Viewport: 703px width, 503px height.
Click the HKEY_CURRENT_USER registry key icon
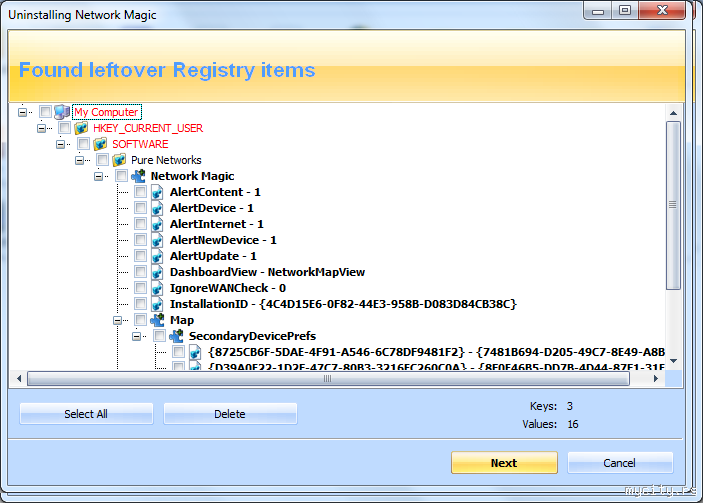tap(81, 128)
